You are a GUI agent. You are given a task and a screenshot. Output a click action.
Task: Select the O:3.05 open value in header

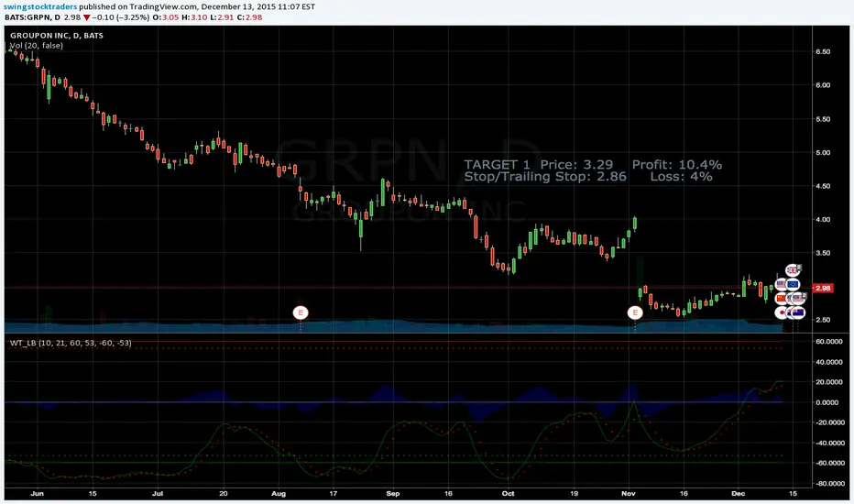pyautogui.click(x=165, y=17)
